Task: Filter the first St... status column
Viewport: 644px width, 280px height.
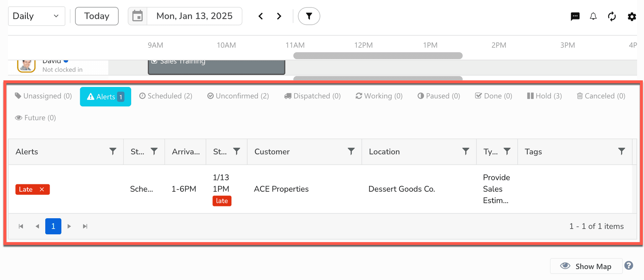Action: pyautogui.click(x=154, y=151)
